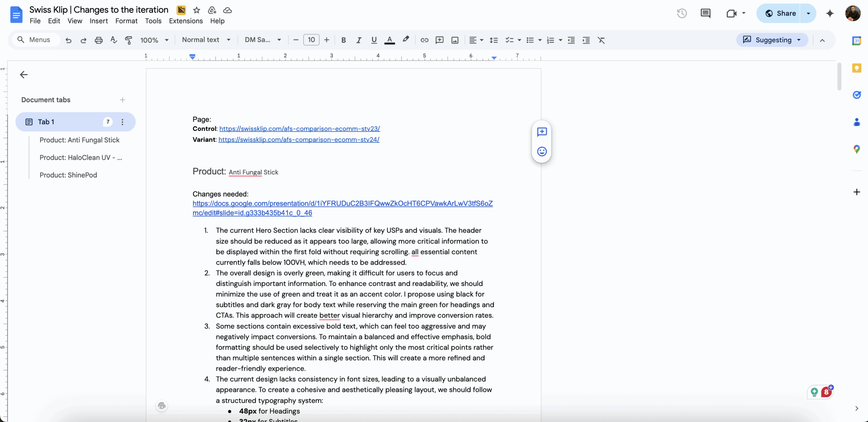
Task: Open the Share options arrow
Action: pos(808,13)
